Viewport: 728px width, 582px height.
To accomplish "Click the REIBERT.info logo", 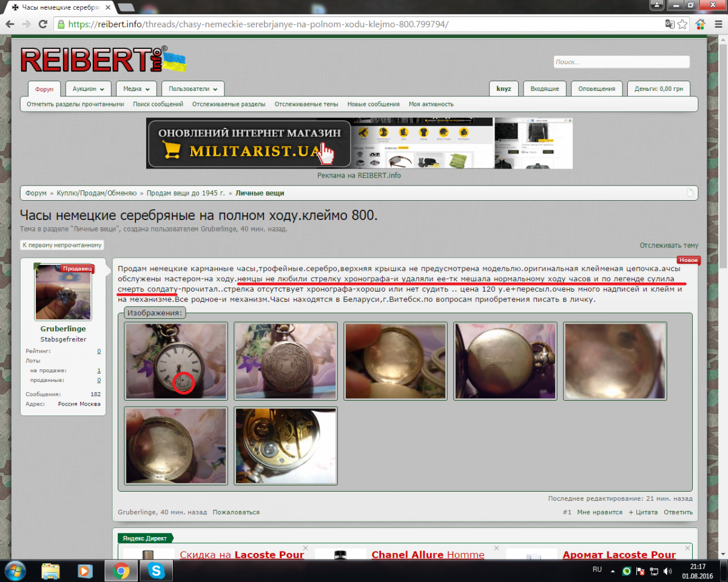I will pyautogui.click(x=103, y=60).
